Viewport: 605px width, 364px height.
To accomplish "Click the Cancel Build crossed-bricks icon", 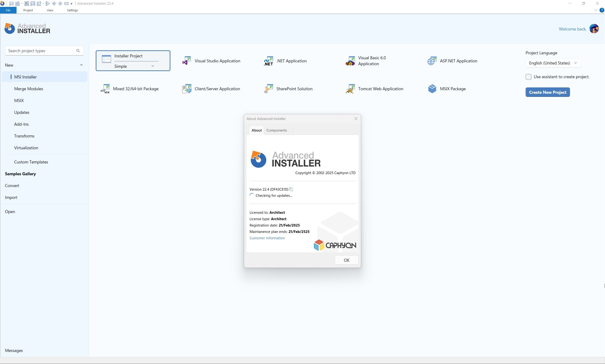I will click(27, 4).
